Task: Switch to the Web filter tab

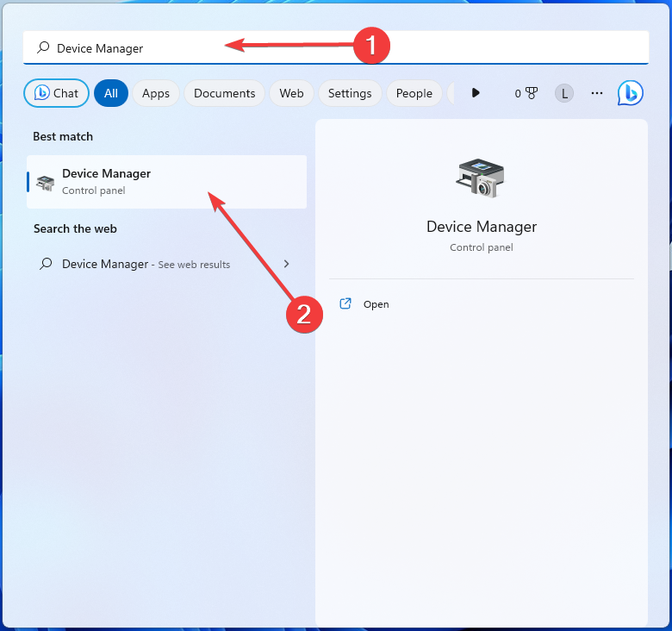Action: (291, 93)
